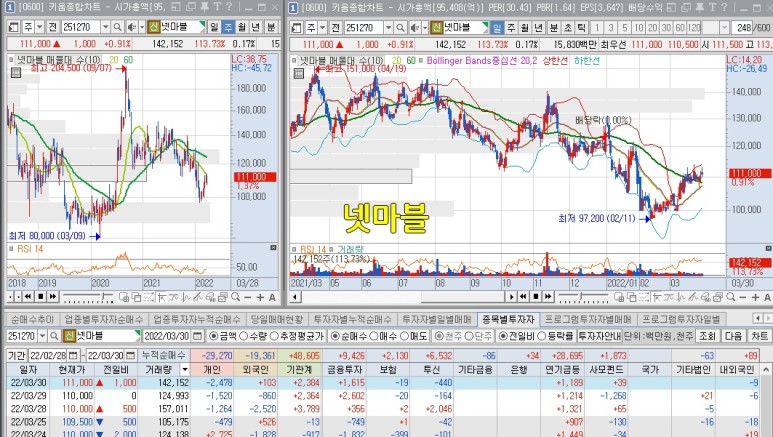The width and height of the screenshot is (773, 437).
Task: Click plus zoom-in icon under right chart
Action: click(x=755, y=297)
